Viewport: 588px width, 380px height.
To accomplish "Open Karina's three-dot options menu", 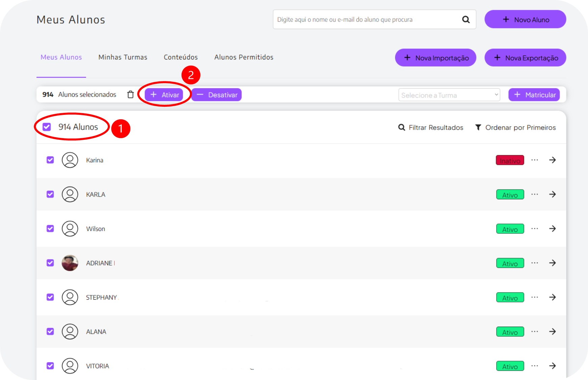I will 534,160.
